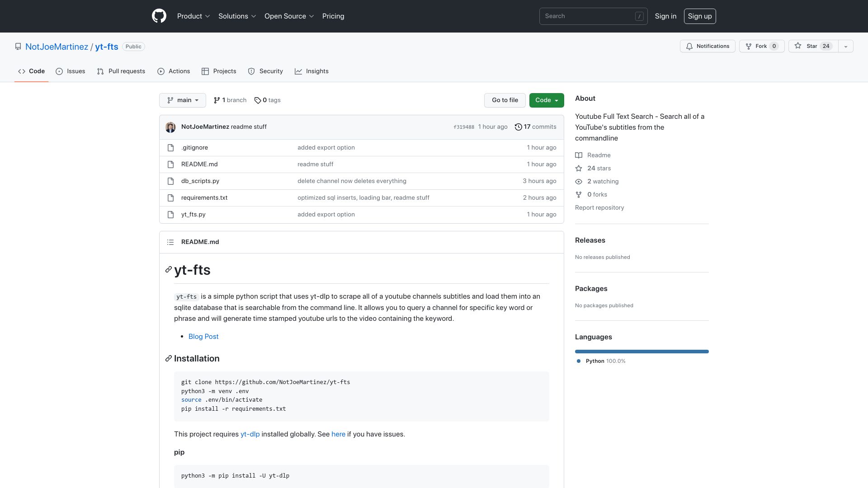This screenshot has width=868, height=488.
Task: Click the eye icon beside 2 watching
Action: pyautogui.click(x=579, y=182)
